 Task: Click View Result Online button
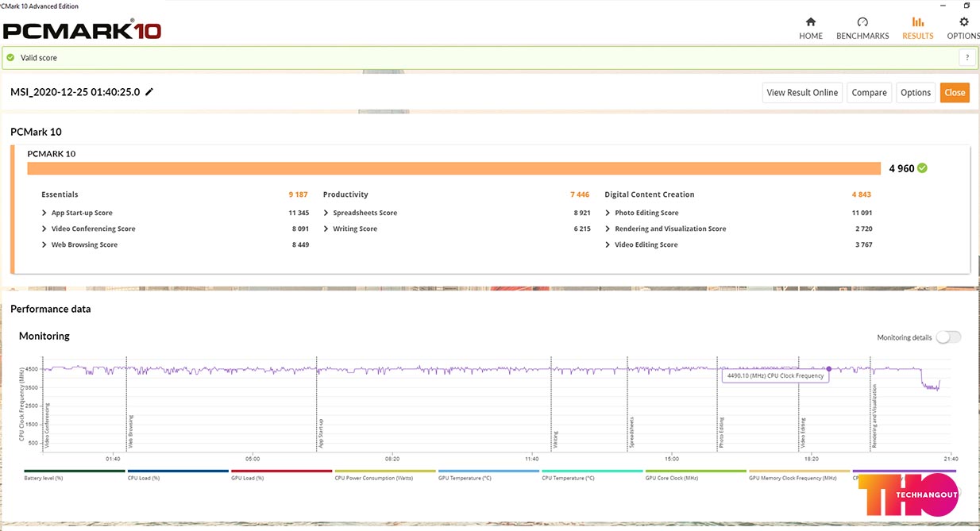(x=802, y=92)
